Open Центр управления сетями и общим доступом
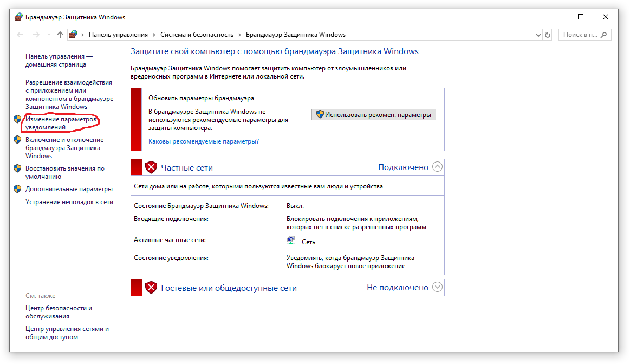630x364 pixels. click(x=67, y=333)
